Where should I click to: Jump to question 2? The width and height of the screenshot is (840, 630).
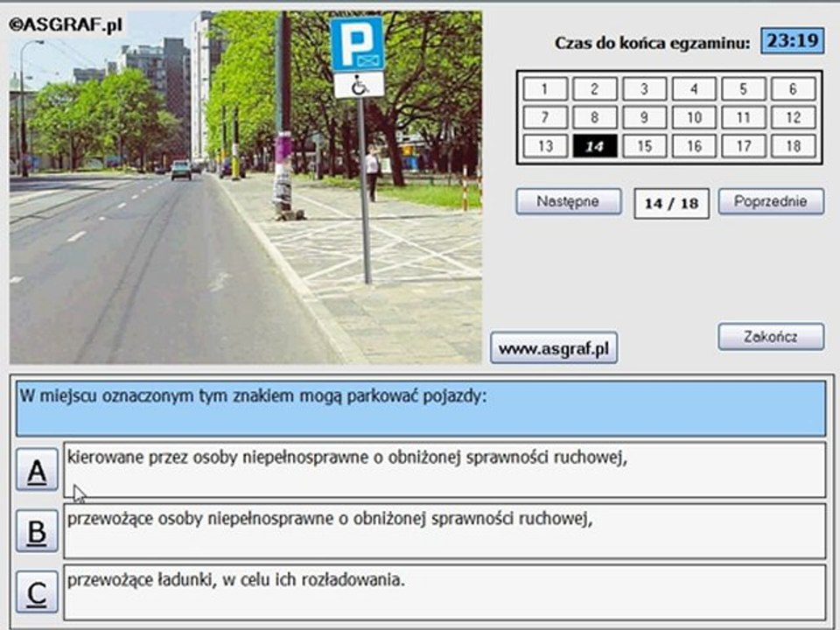point(595,89)
